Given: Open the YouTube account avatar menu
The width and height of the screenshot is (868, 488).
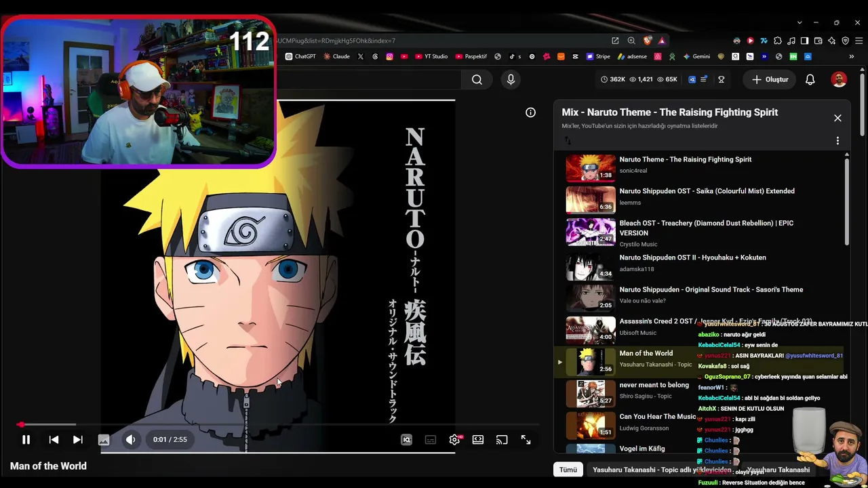Looking at the screenshot, I should 839,79.
